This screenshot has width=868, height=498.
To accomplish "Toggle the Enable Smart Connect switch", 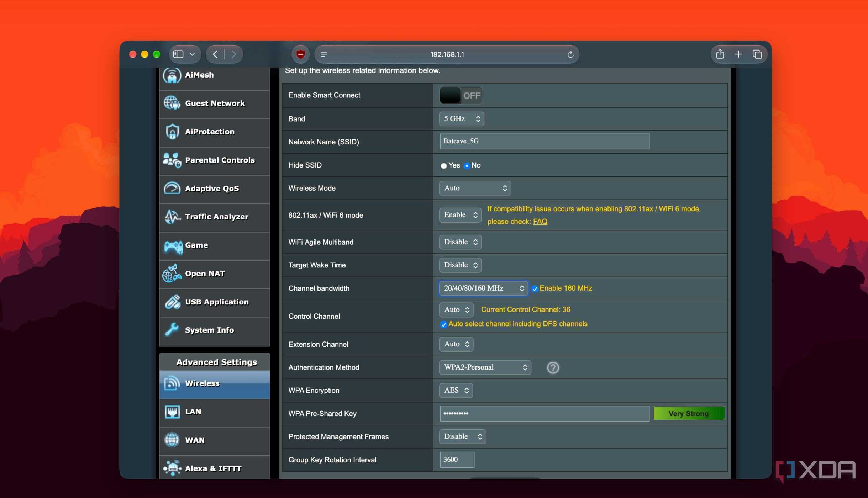I will (x=461, y=95).
